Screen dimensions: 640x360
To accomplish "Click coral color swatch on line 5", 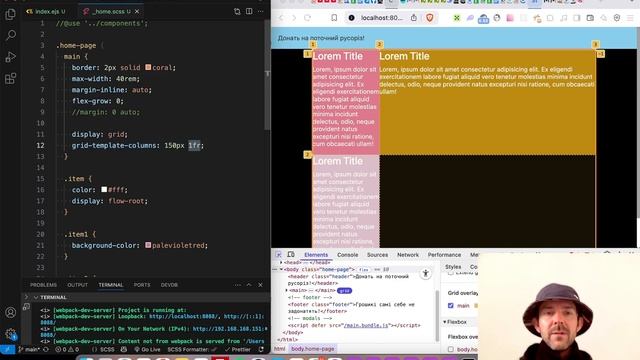I will 148,67.
